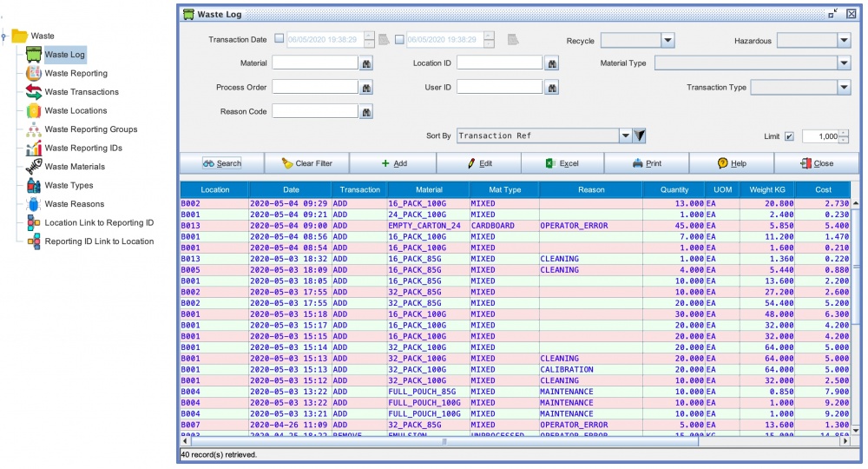Click the Waste Locations icon
868x469 pixels.
click(34, 110)
